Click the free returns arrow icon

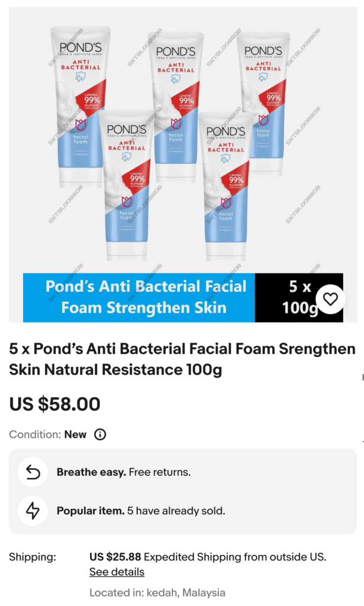click(33, 472)
